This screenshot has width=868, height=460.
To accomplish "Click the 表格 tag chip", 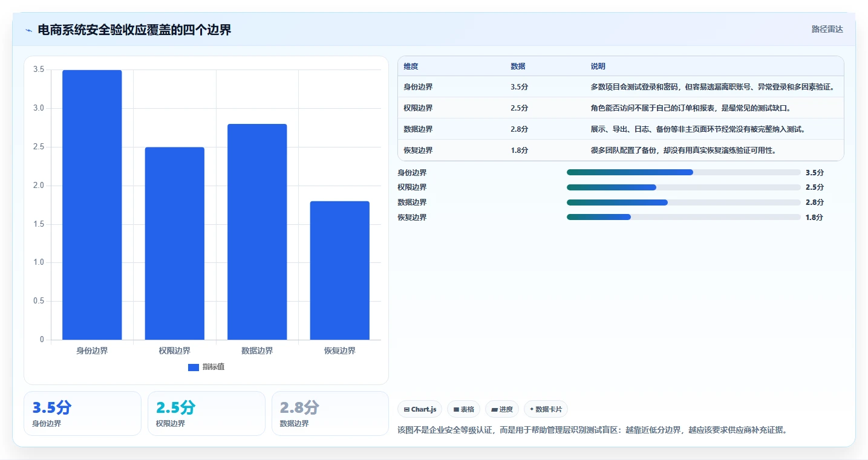I will click(463, 409).
